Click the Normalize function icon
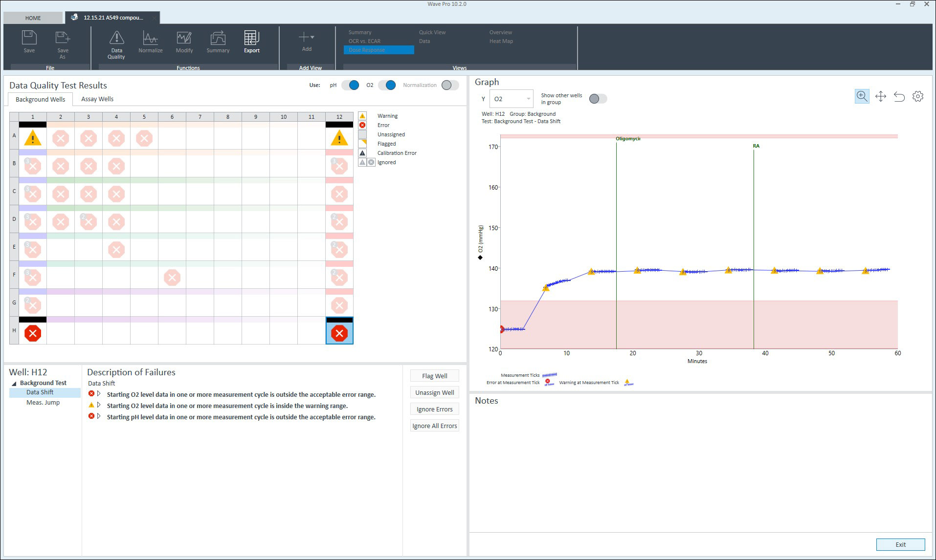The height and width of the screenshot is (560, 936). coord(150,38)
